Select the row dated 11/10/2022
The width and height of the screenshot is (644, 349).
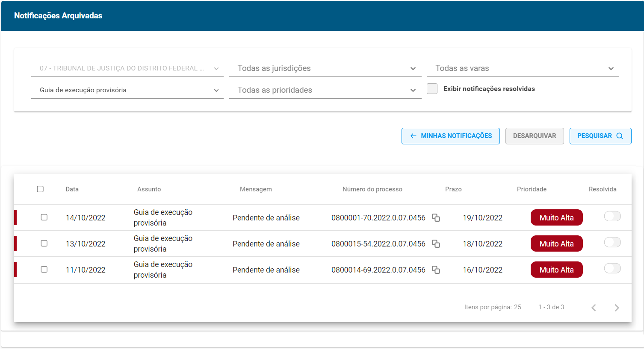point(44,269)
